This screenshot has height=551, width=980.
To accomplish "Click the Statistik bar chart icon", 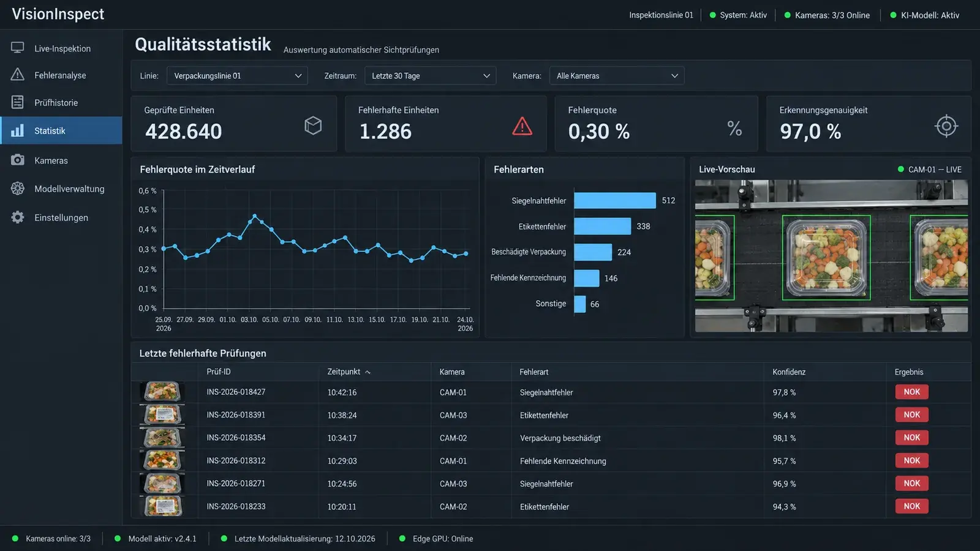I will (18, 130).
